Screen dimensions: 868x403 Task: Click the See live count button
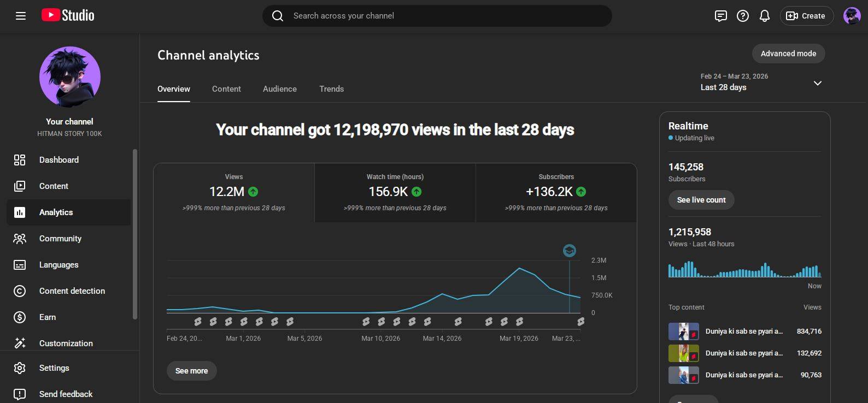[x=701, y=200]
